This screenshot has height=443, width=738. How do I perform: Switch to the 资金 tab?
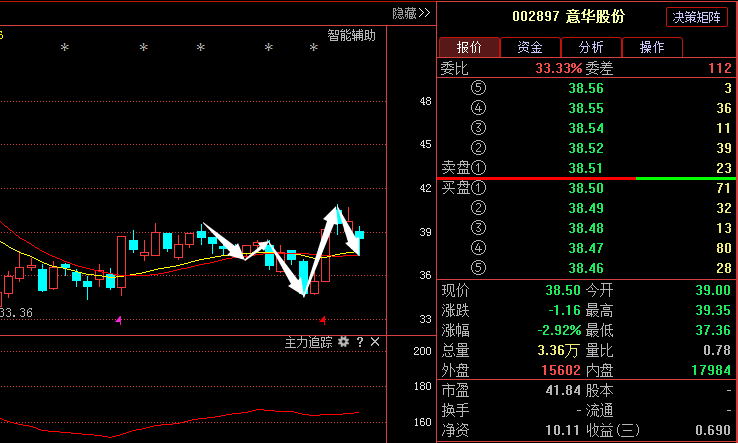530,47
